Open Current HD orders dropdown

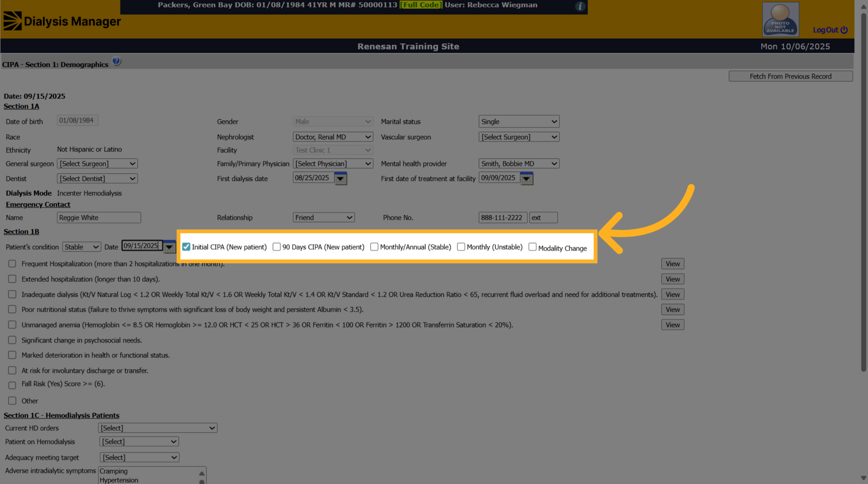click(158, 428)
